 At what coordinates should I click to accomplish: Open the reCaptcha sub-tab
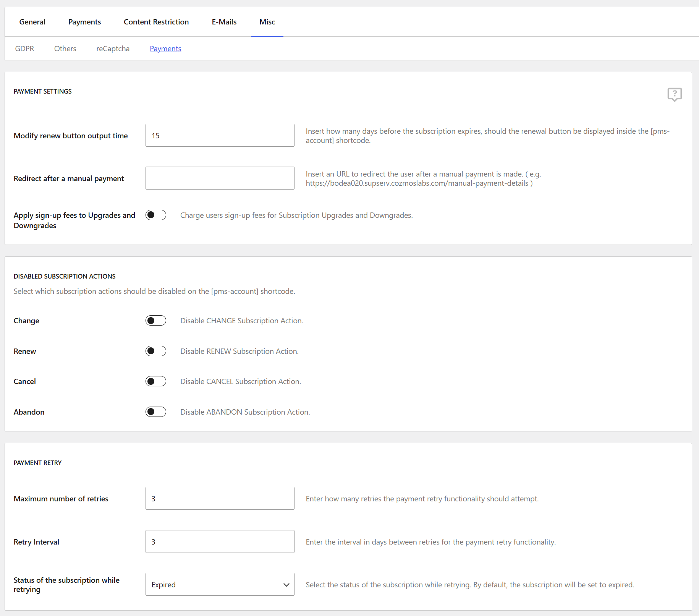coord(113,49)
